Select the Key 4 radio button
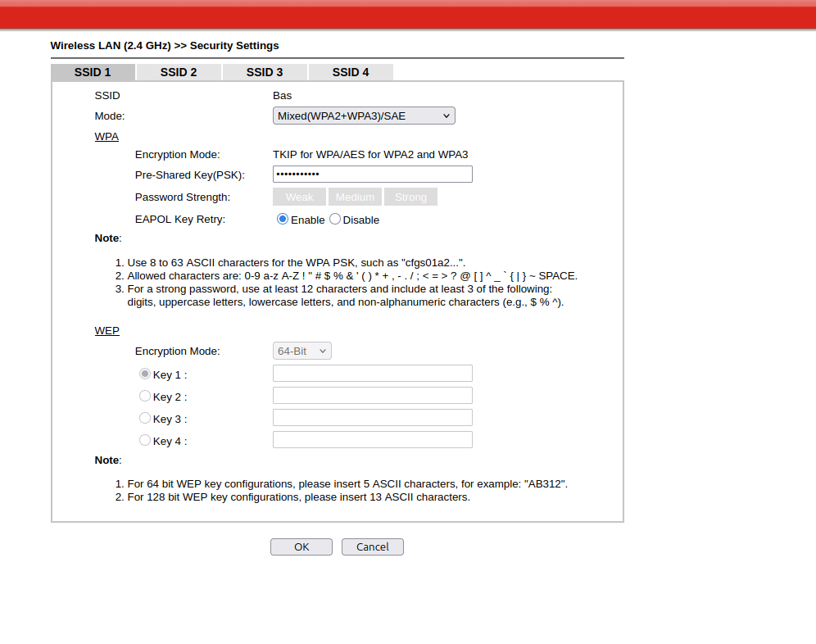The image size is (816, 644). [x=145, y=440]
